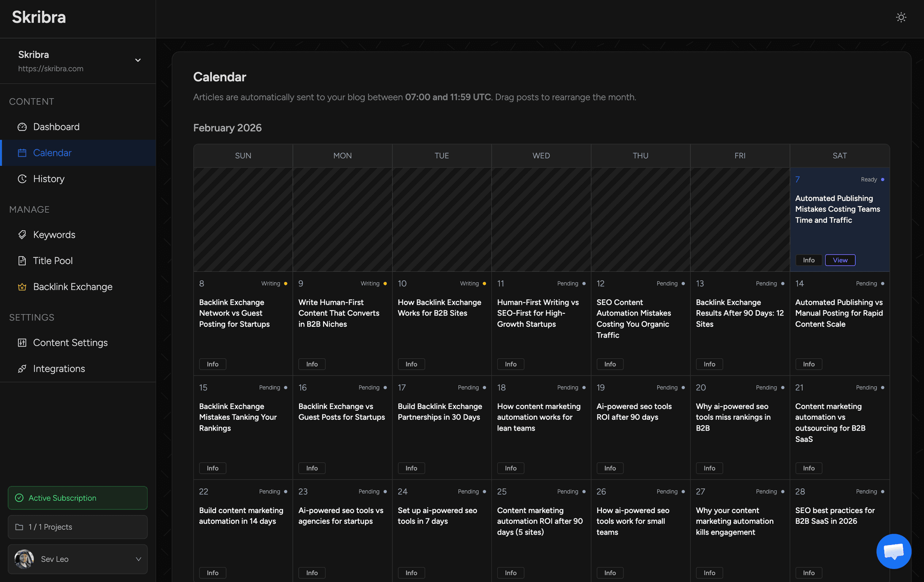The image size is (924, 582).
Task: Toggle light mode with the sun icon
Action: click(901, 17)
